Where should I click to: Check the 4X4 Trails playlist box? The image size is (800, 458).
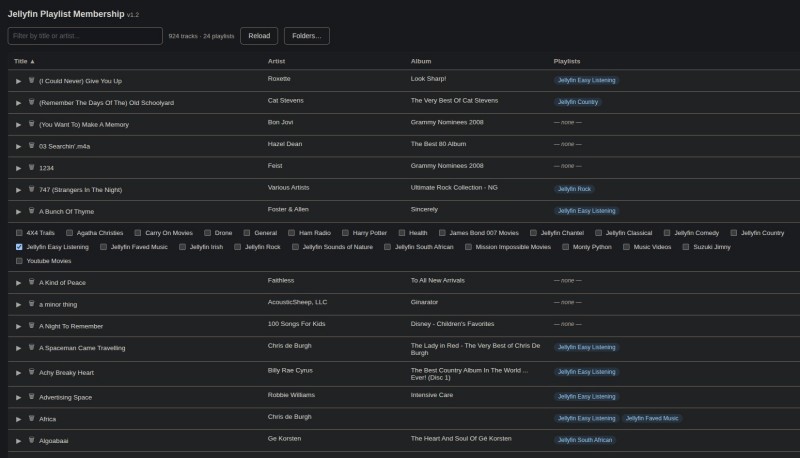pos(19,233)
